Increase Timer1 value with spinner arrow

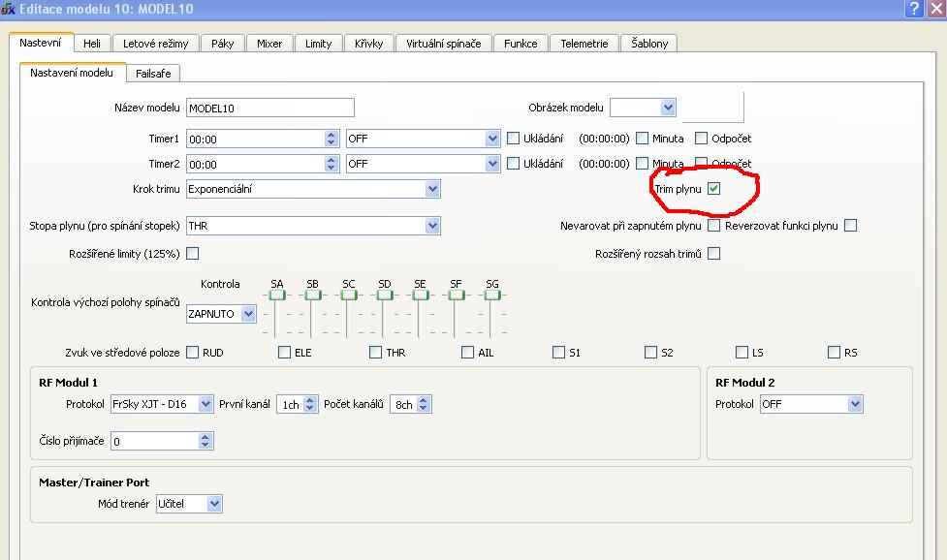[331, 135]
